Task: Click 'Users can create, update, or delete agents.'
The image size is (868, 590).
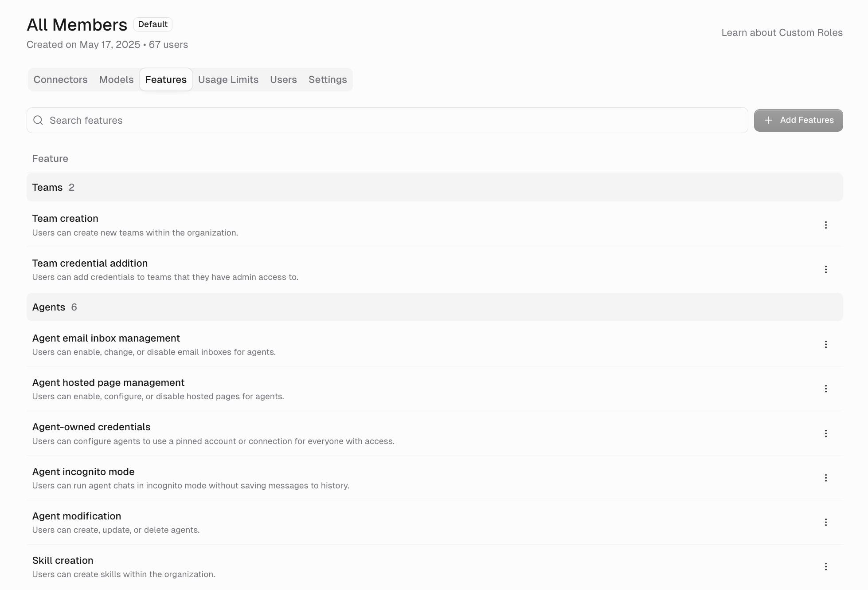Action: 116,530
